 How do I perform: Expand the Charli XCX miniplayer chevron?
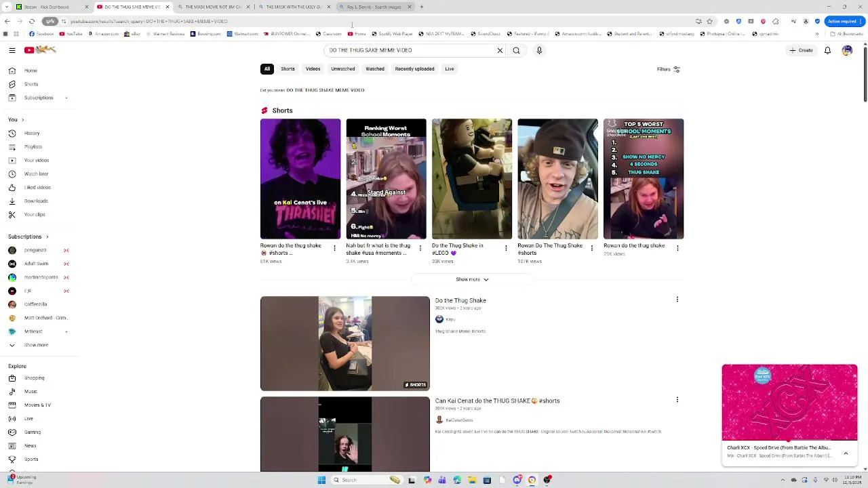(x=846, y=453)
